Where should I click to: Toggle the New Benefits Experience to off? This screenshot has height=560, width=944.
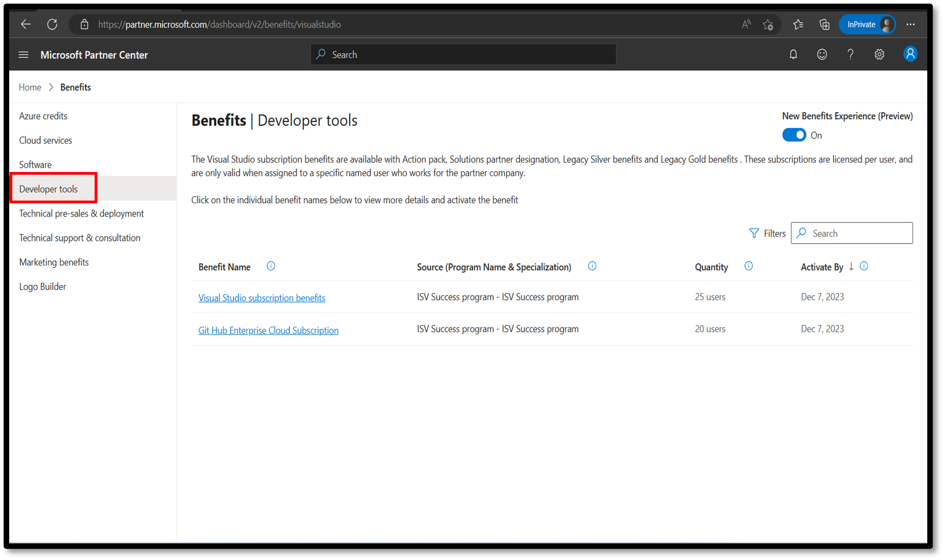[x=795, y=135]
